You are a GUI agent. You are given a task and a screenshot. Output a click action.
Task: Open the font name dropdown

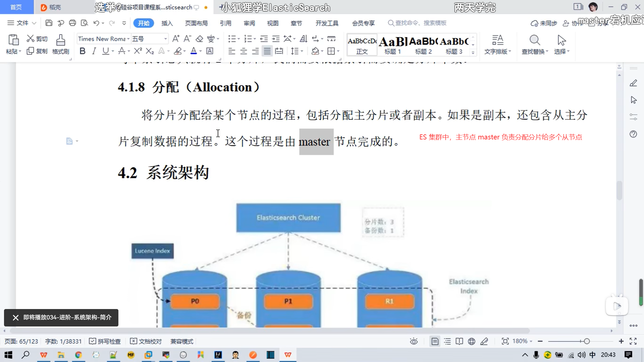point(128,39)
